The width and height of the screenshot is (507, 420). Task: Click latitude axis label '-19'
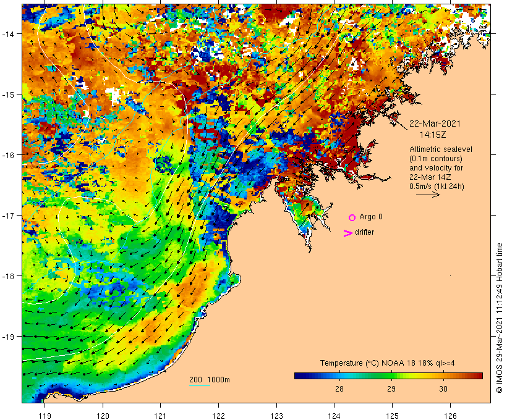[8, 337]
